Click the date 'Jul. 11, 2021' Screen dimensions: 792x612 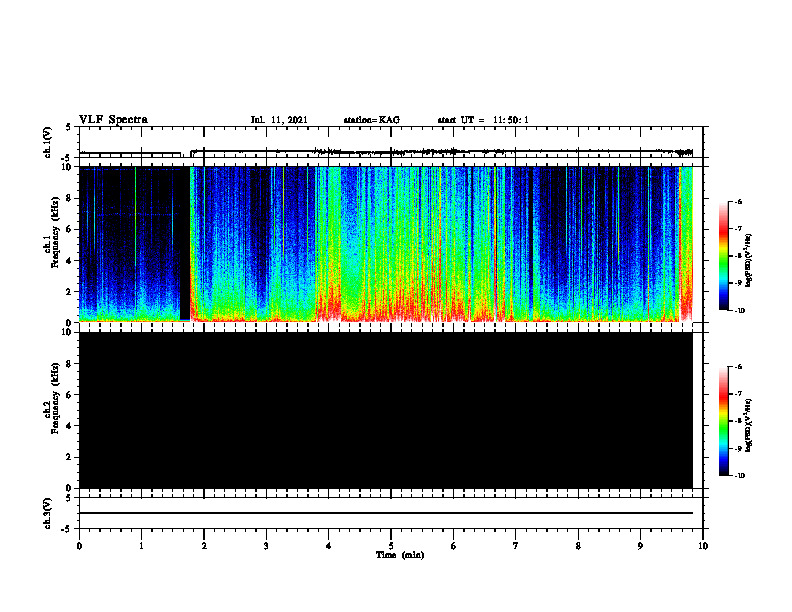(279, 120)
